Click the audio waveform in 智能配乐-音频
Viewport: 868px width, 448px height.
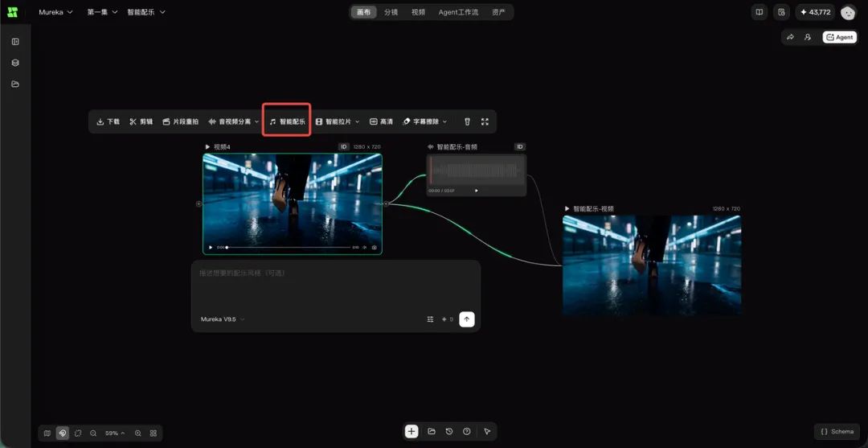click(x=476, y=171)
